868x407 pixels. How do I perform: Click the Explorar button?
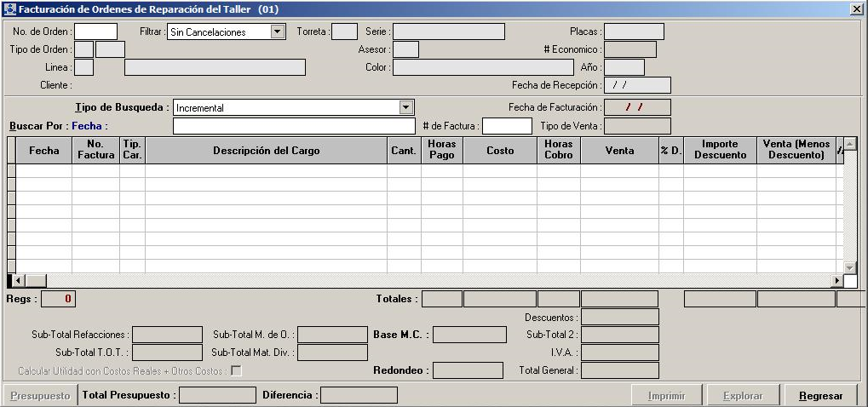tap(744, 396)
